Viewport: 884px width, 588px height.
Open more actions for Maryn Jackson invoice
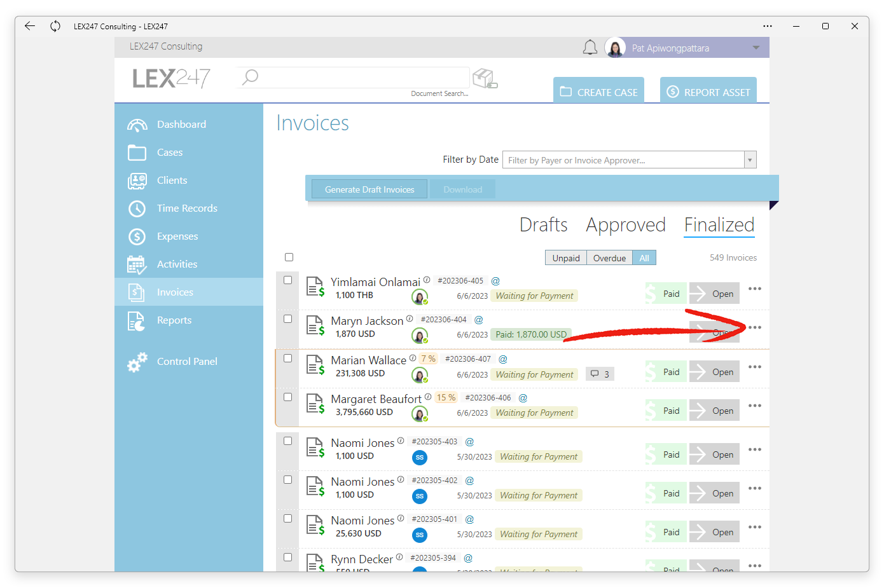pyautogui.click(x=755, y=327)
